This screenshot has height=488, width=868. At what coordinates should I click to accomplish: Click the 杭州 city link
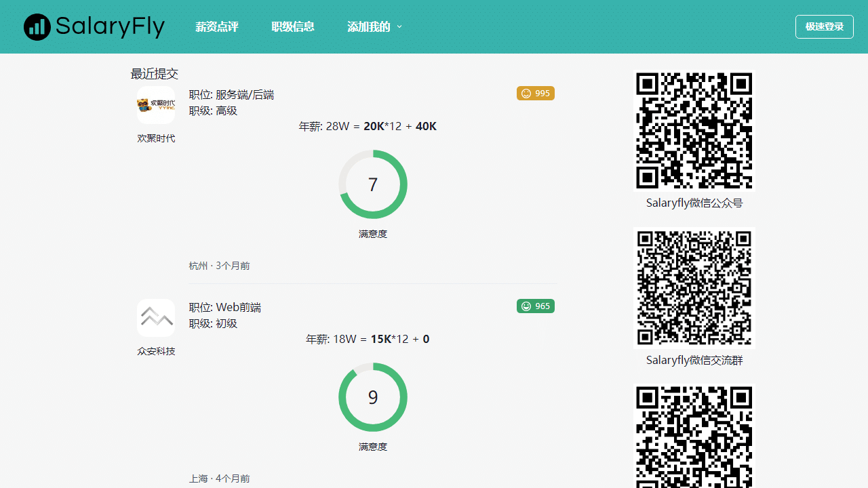pos(198,266)
